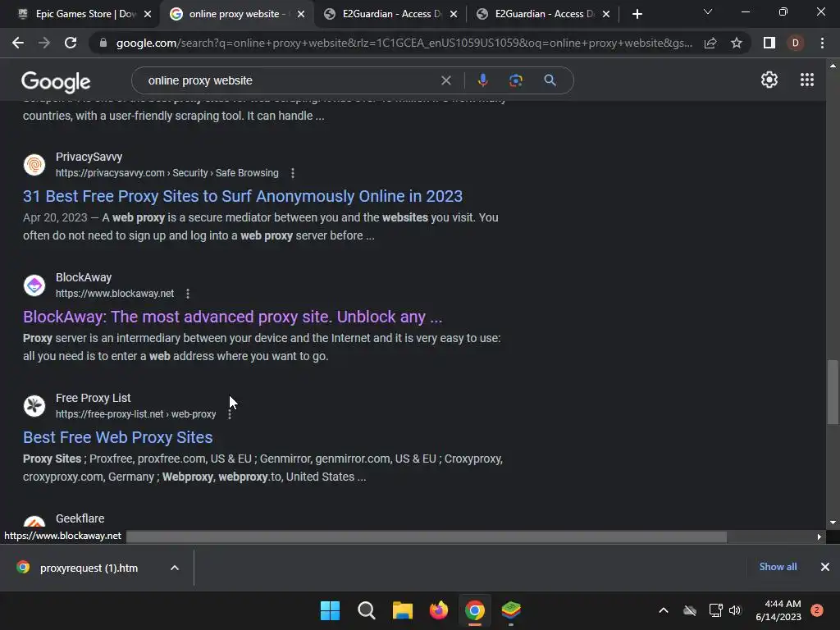Click Show all downloads
The width and height of the screenshot is (840, 630).
[778, 567]
